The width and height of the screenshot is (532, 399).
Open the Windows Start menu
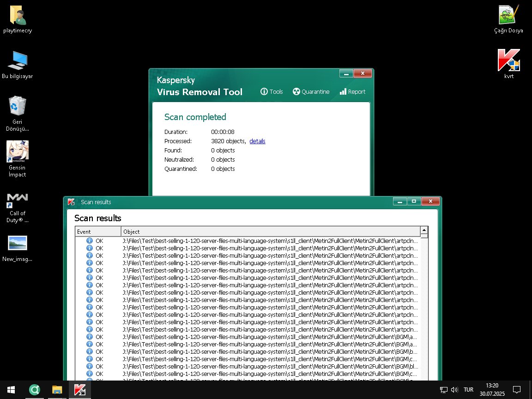(x=11, y=390)
